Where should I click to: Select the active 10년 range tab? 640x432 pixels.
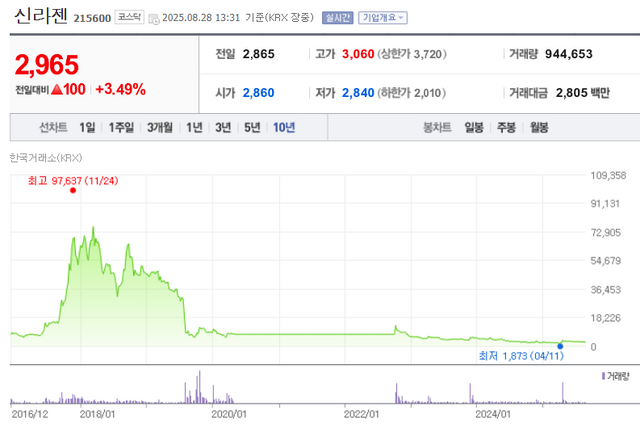[284, 128]
